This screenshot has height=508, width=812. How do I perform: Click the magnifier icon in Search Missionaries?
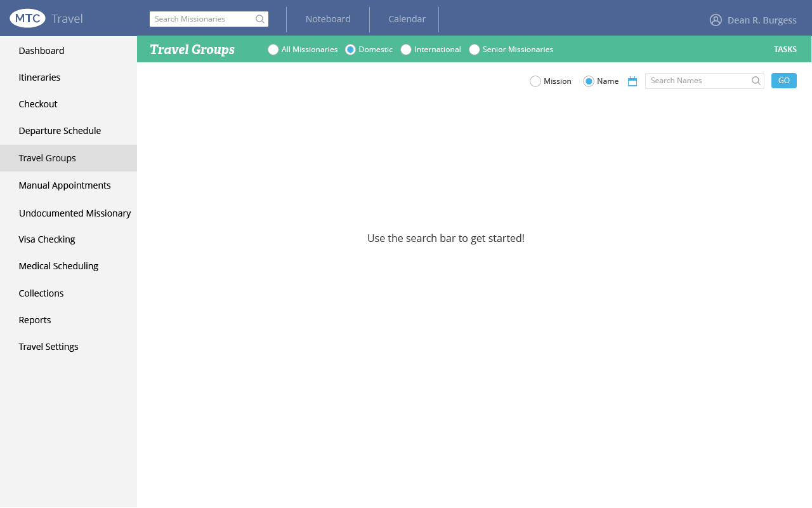(x=260, y=19)
